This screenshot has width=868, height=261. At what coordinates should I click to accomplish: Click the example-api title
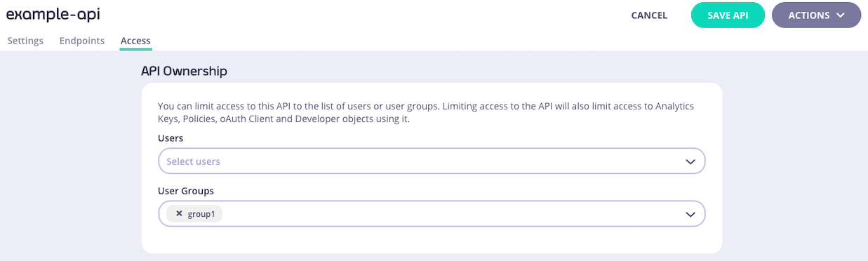pyautogui.click(x=53, y=15)
